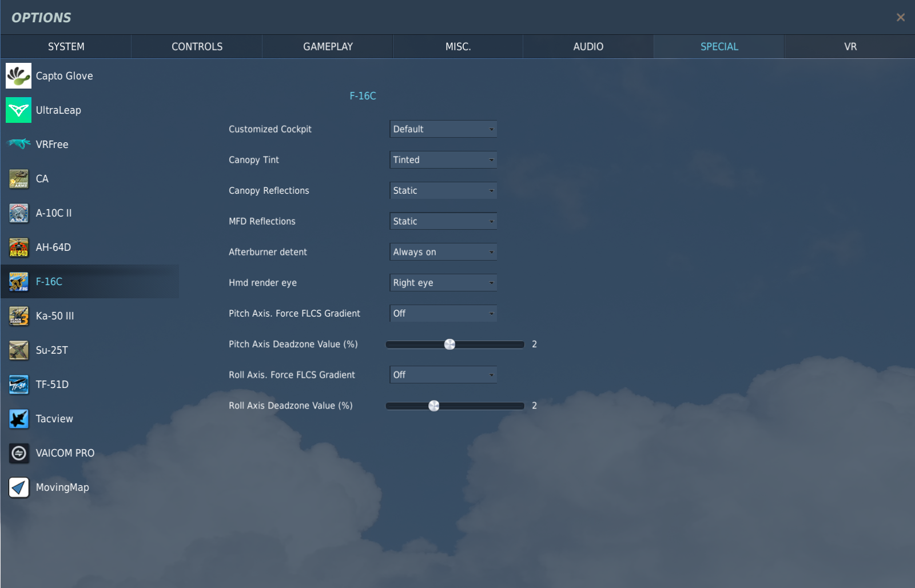Click the OPTIONS window title
Viewport: 915px width, 588px height.
click(x=41, y=18)
